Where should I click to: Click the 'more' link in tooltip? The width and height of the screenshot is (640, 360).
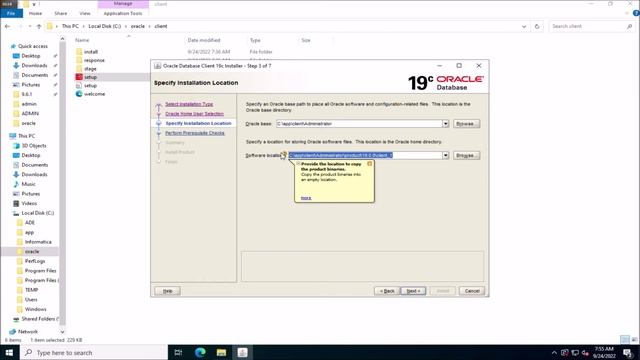coord(306,198)
